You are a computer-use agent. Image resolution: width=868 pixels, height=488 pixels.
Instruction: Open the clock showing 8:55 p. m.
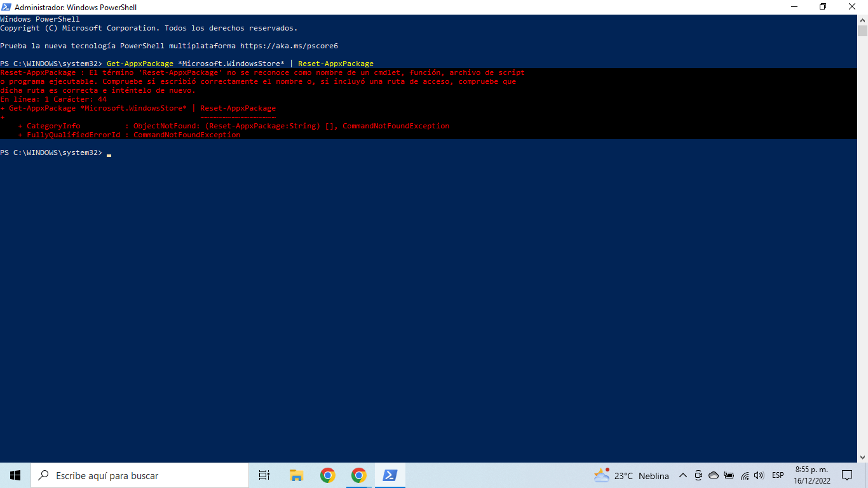click(x=811, y=475)
